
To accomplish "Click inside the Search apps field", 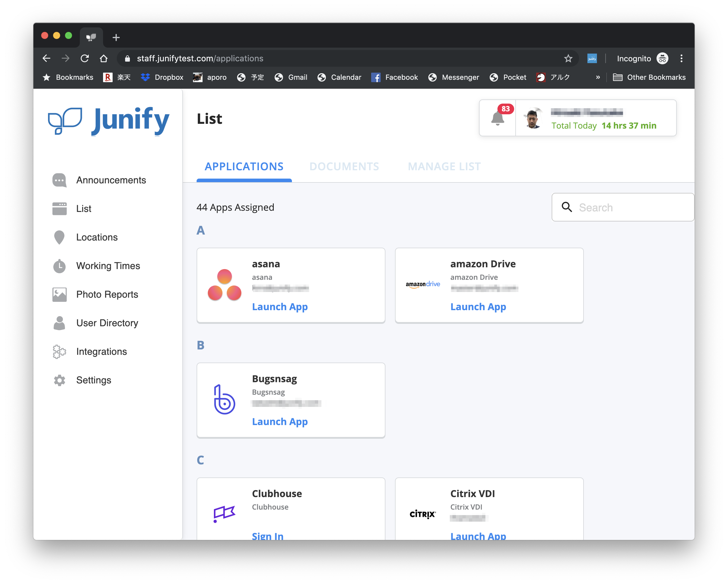I will (622, 207).
